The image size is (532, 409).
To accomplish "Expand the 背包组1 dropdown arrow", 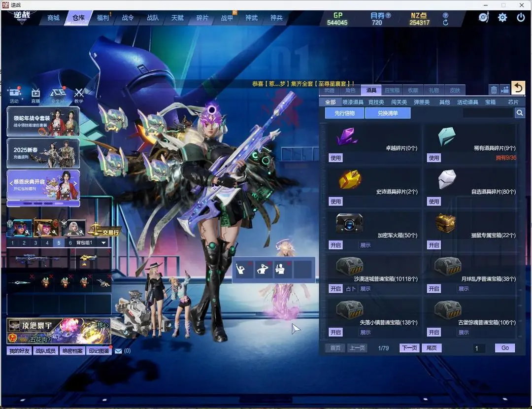I will pos(103,243).
